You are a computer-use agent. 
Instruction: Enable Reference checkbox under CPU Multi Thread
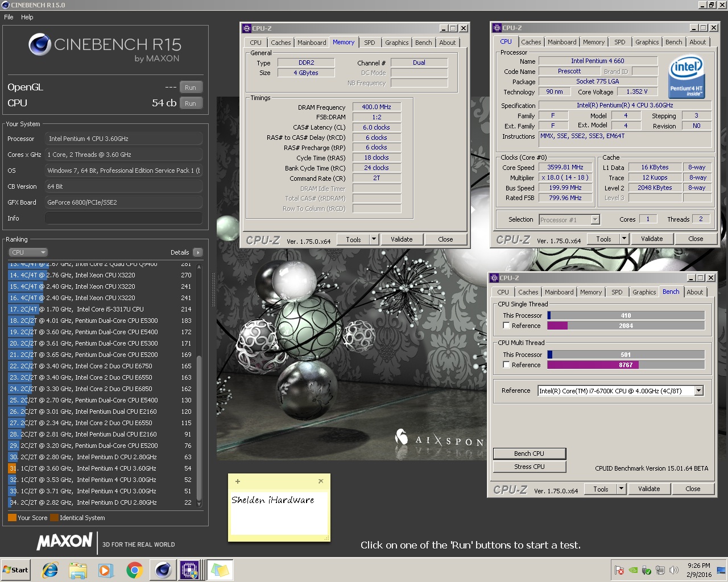tap(506, 365)
